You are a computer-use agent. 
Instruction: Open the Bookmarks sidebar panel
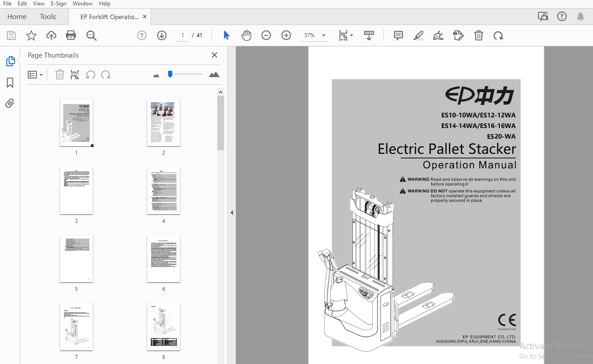coord(10,83)
